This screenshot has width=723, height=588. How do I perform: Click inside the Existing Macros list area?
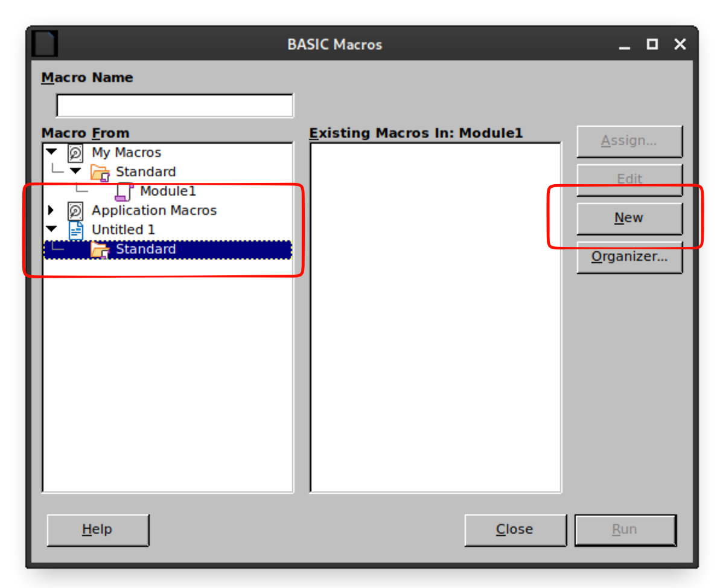(436, 318)
